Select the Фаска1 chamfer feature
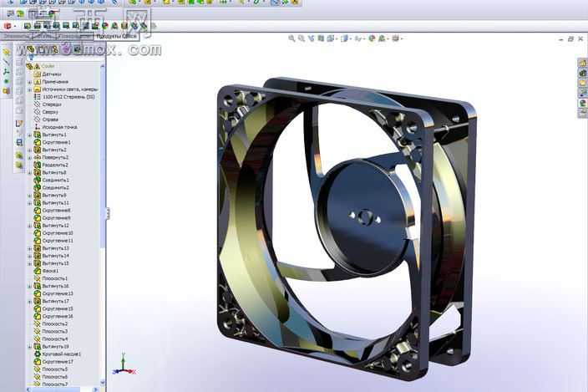Screen dimensions: 588x392 47,271
